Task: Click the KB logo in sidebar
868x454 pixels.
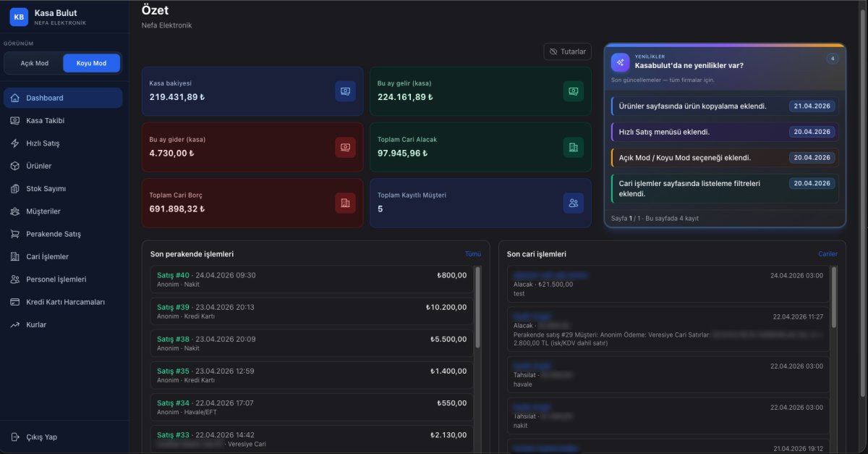Action: 19,17
